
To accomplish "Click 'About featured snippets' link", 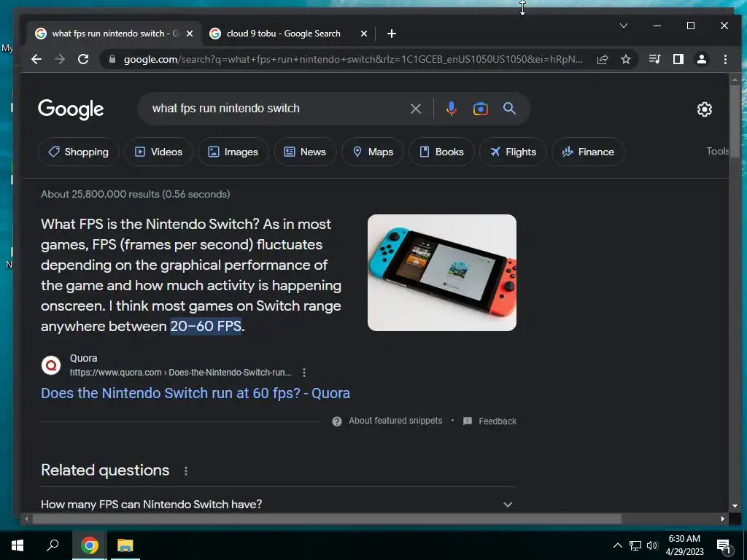I will pos(395,421).
